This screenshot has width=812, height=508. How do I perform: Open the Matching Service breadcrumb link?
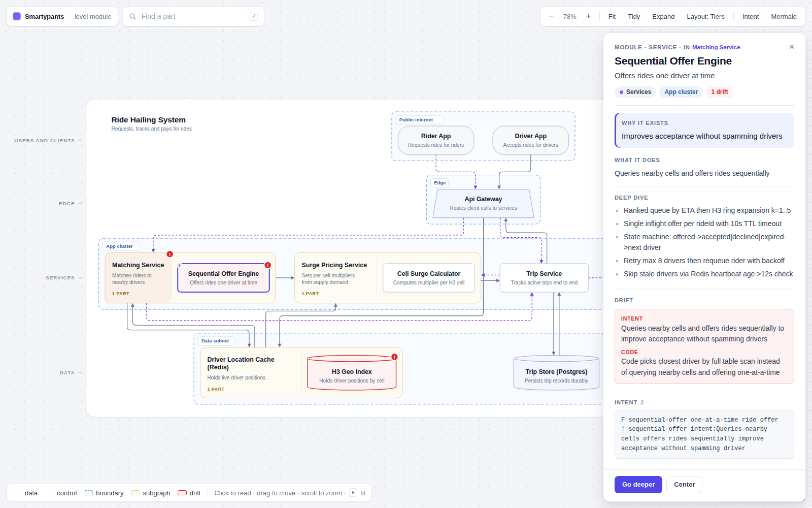pyautogui.click(x=716, y=47)
